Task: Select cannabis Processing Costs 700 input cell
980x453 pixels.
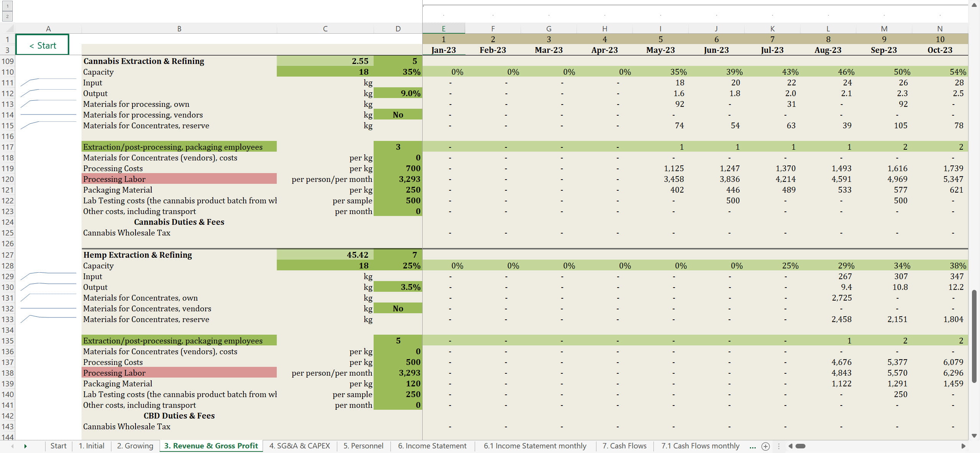Action: tap(398, 168)
